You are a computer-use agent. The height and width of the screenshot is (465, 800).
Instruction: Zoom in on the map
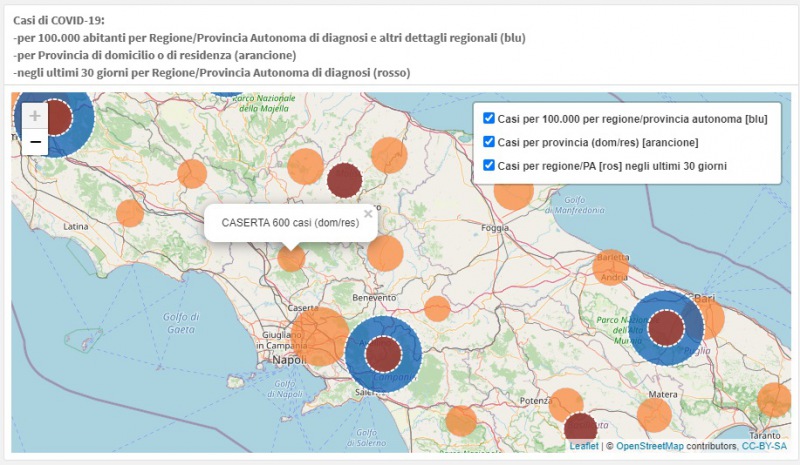click(x=35, y=116)
